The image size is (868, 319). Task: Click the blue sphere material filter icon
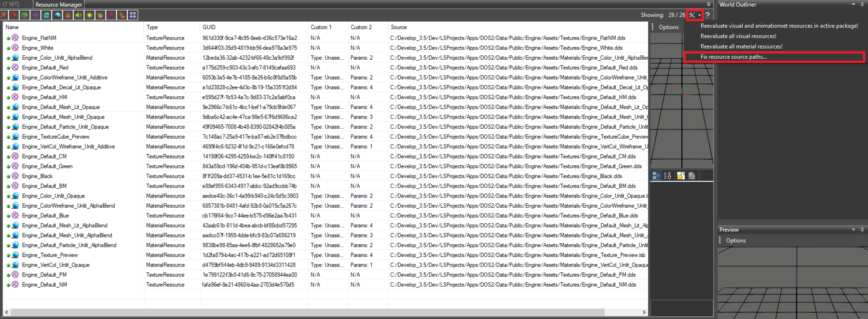[57, 15]
